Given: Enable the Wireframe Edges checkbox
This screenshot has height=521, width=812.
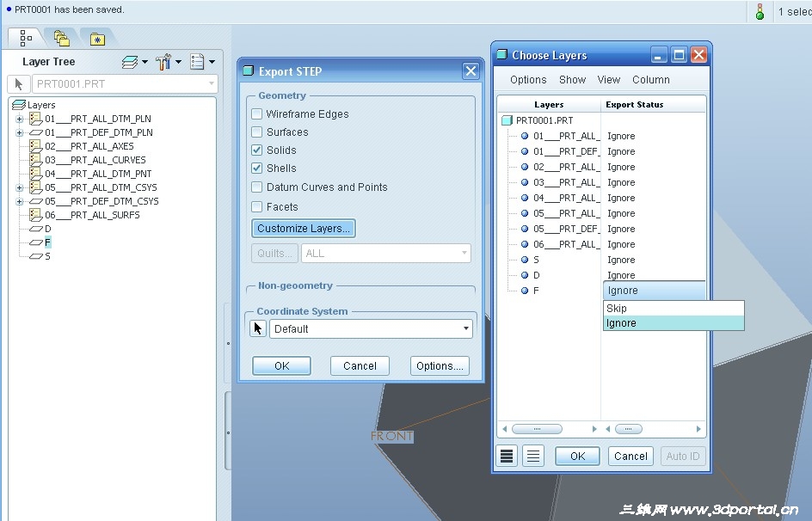Looking at the screenshot, I should point(256,113).
